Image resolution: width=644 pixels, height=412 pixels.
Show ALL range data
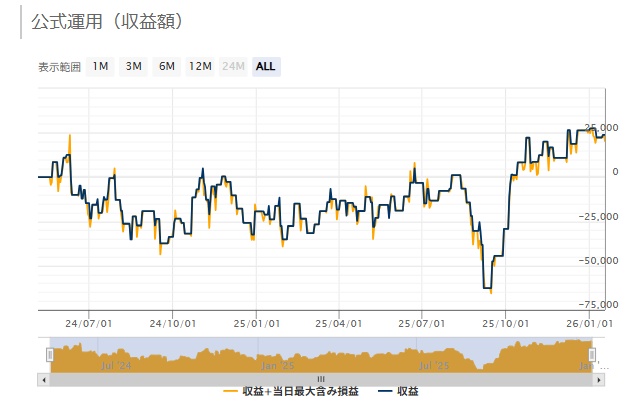[x=266, y=66]
